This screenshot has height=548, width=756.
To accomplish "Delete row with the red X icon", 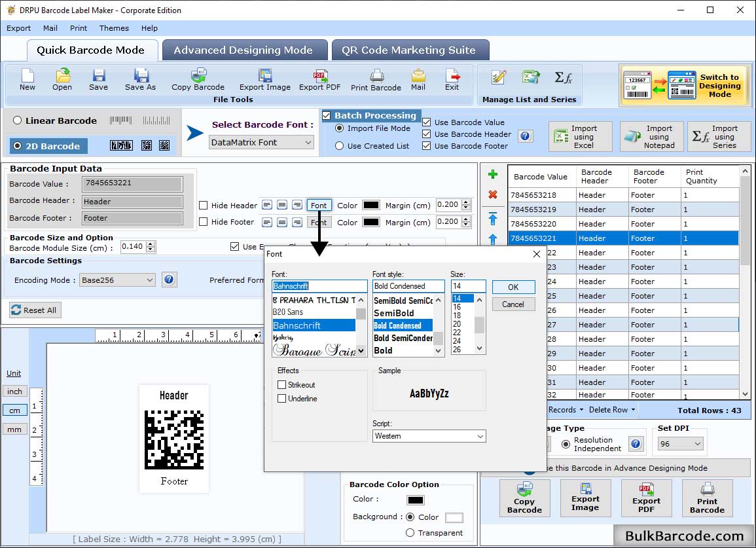I will [x=493, y=194].
